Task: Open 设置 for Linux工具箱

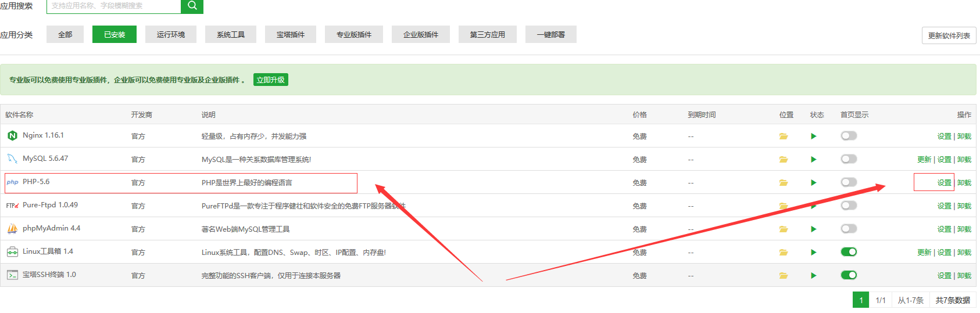Action: point(945,252)
